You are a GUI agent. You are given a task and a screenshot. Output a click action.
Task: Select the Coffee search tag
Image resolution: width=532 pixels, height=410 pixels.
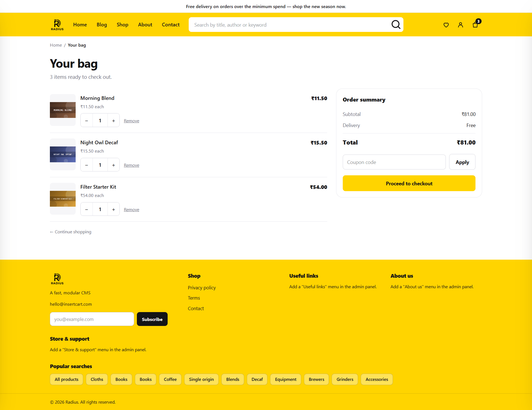pyautogui.click(x=170, y=379)
